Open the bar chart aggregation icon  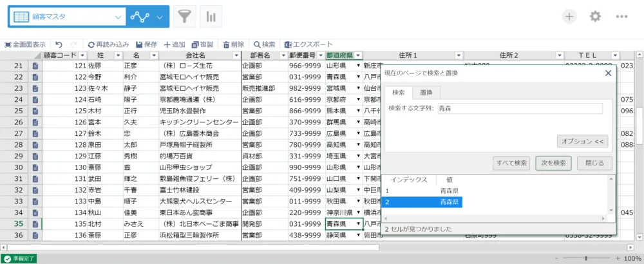point(211,17)
